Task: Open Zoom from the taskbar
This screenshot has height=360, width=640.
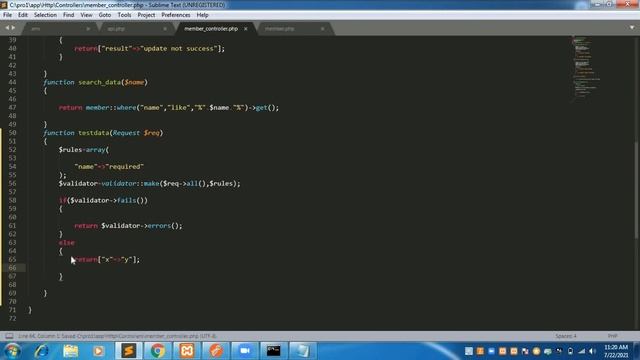Action: tap(244, 351)
